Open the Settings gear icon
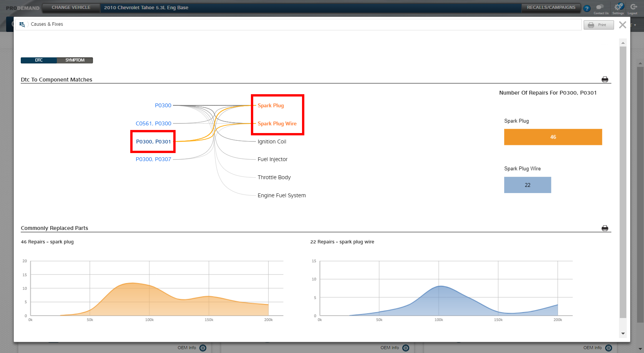Screen dimensions: 644x353 click(618, 7)
